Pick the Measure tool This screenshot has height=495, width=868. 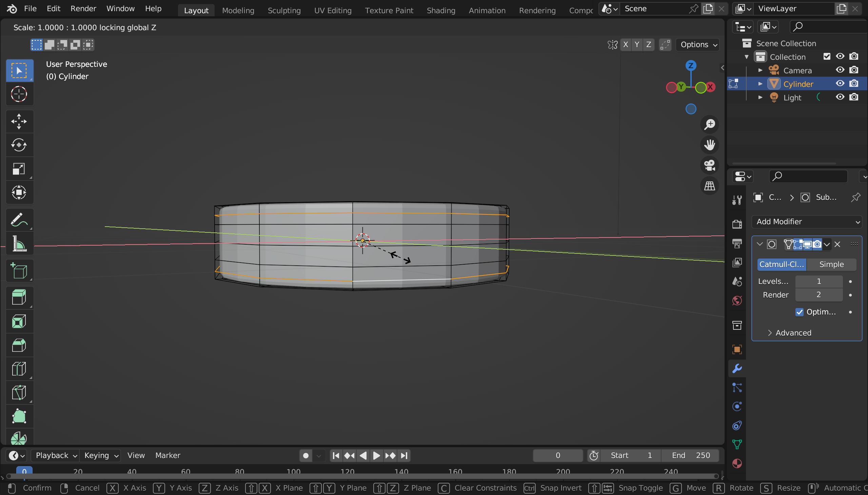(19, 244)
